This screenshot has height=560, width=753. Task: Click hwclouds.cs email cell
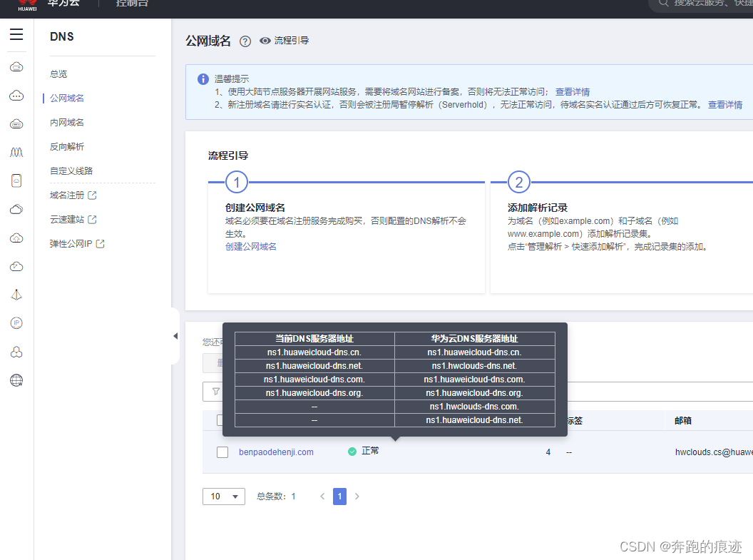tap(714, 452)
